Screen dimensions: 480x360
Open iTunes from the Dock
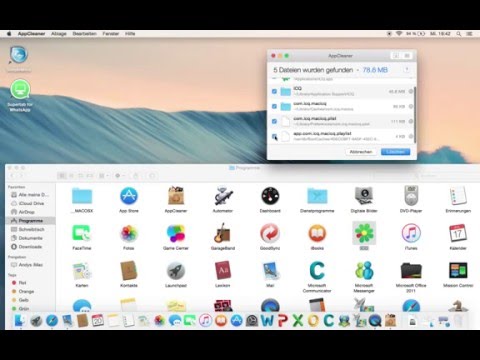tap(205, 321)
